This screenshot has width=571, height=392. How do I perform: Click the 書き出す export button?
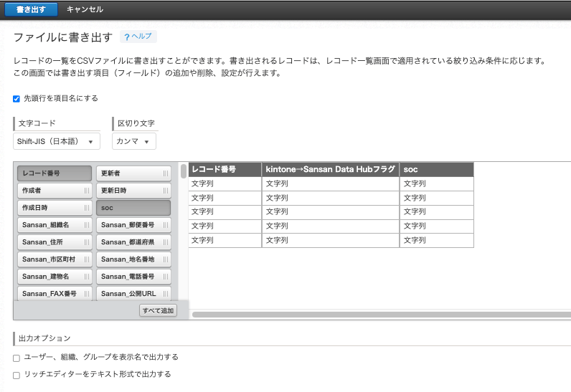(31, 9)
